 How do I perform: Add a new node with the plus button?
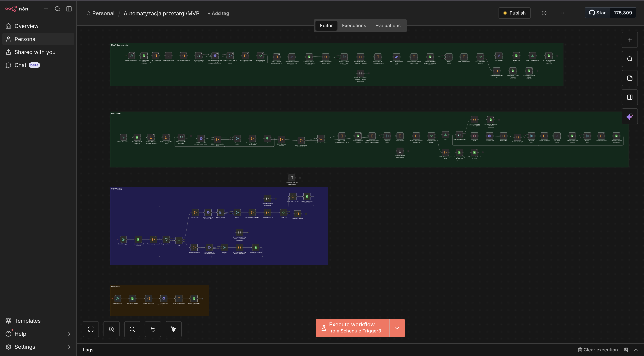(629, 40)
